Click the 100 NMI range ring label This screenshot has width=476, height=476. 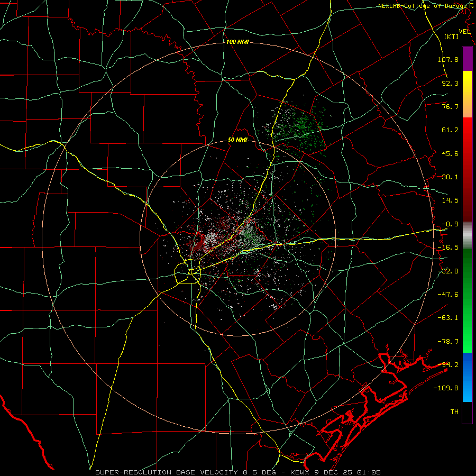pos(237,42)
